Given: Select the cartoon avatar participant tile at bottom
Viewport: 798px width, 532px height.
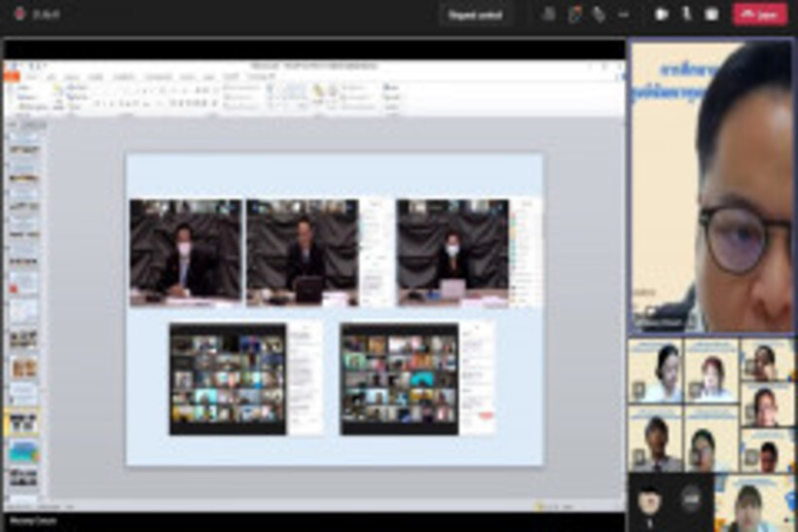Looking at the screenshot, I should 649,502.
